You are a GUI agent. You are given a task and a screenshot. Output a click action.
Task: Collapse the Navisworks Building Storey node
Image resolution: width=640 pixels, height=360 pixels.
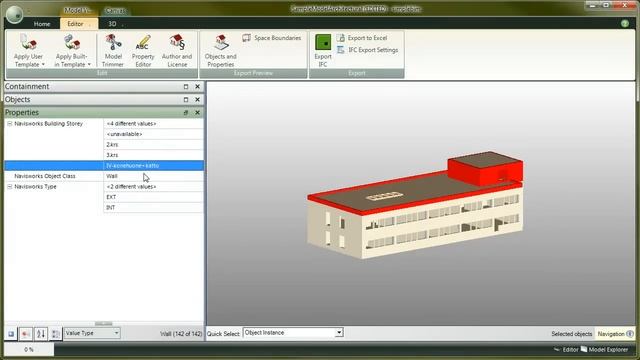(9, 124)
